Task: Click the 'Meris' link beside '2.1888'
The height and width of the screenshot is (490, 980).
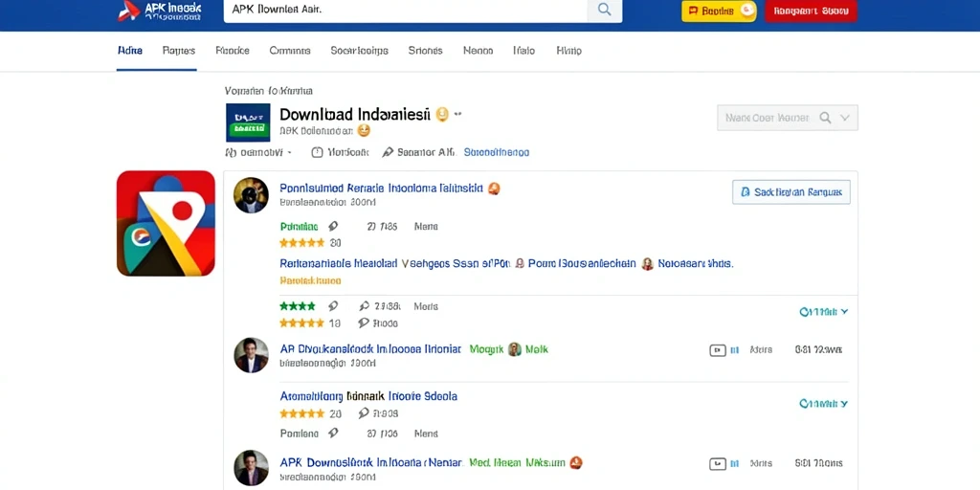Action: (x=426, y=306)
